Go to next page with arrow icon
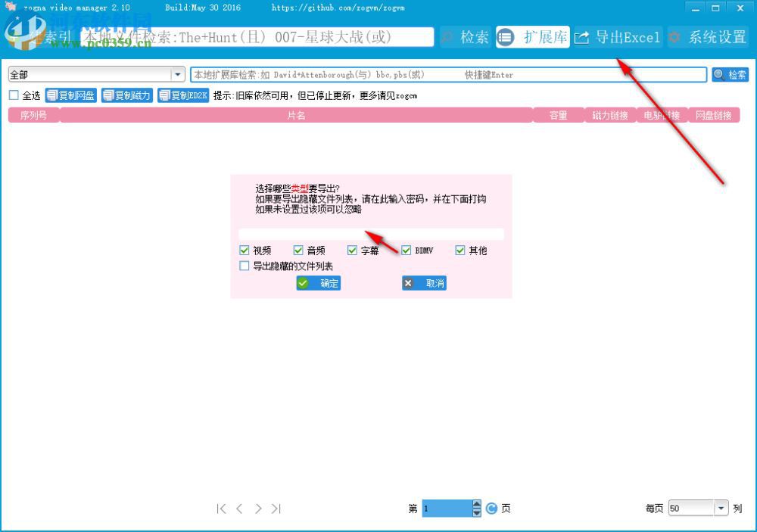The image size is (757, 532). (258, 509)
